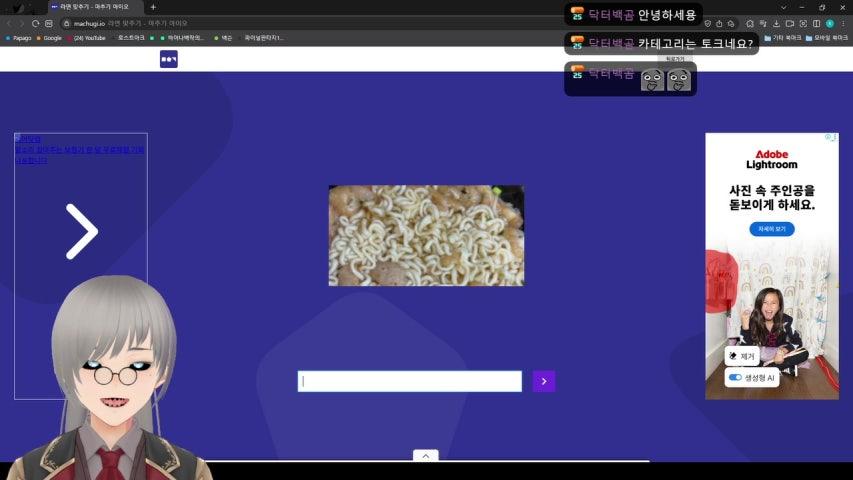Reload the page with the browser refresh icon
This screenshot has width=853, height=480.
(35, 23)
